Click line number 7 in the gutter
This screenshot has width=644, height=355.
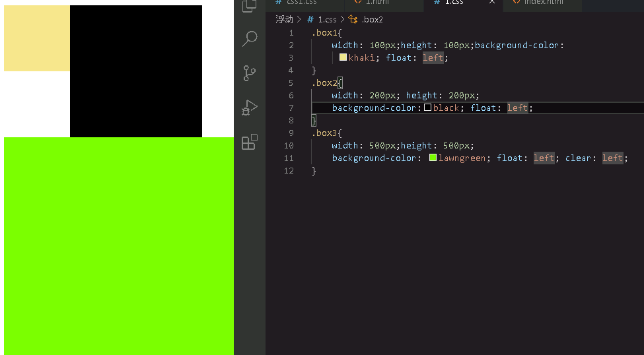coord(291,108)
